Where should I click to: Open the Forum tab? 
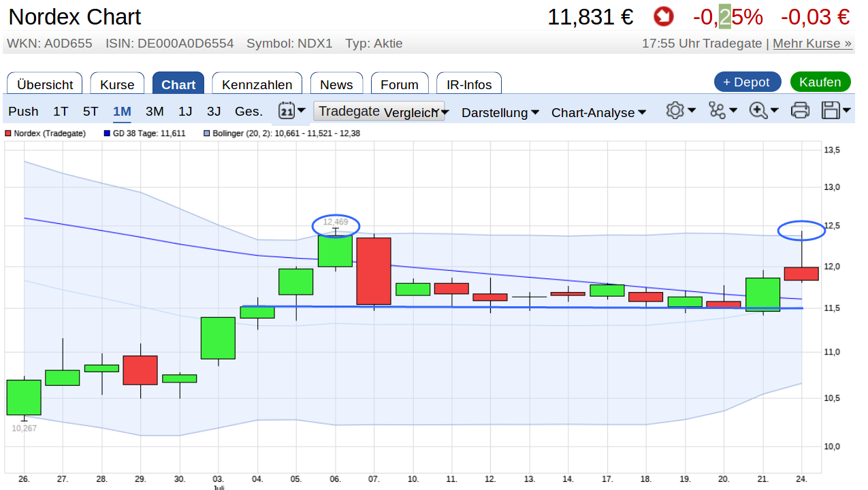400,83
